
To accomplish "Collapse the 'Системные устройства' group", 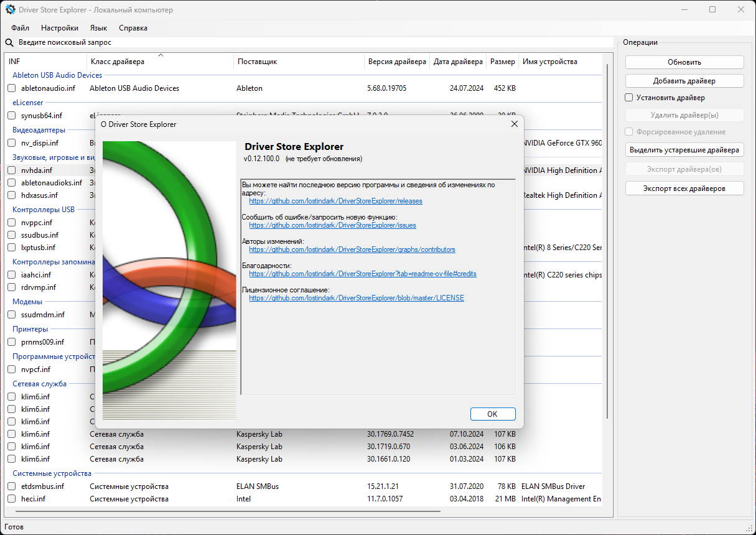I will 52,473.
